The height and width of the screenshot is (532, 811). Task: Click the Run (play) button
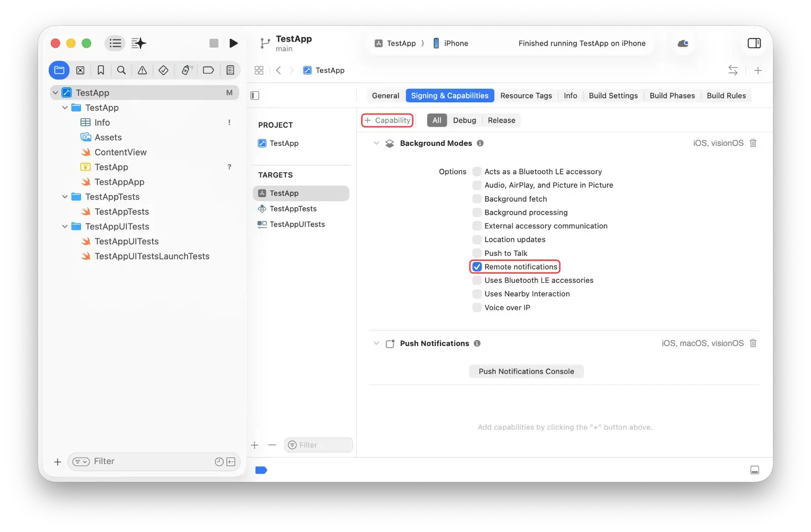(x=233, y=44)
